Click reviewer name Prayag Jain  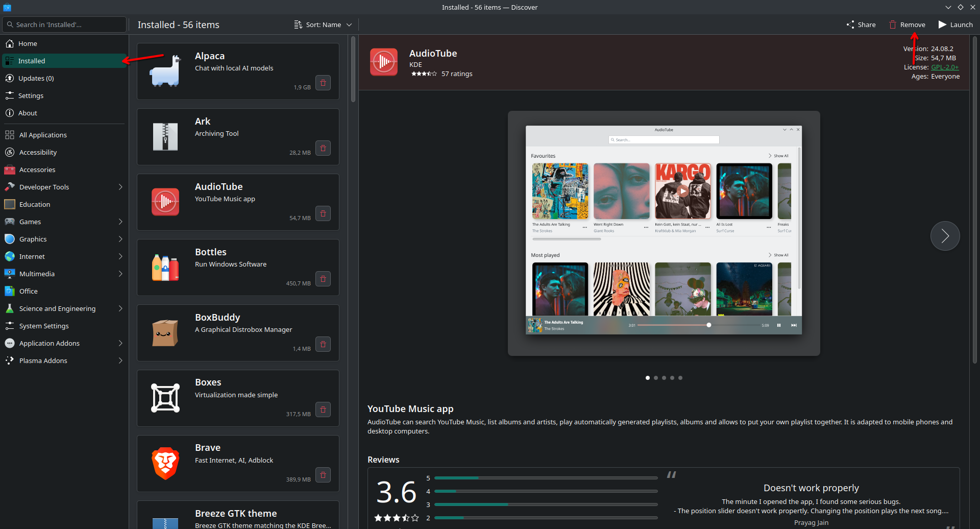pyautogui.click(x=811, y=522)
